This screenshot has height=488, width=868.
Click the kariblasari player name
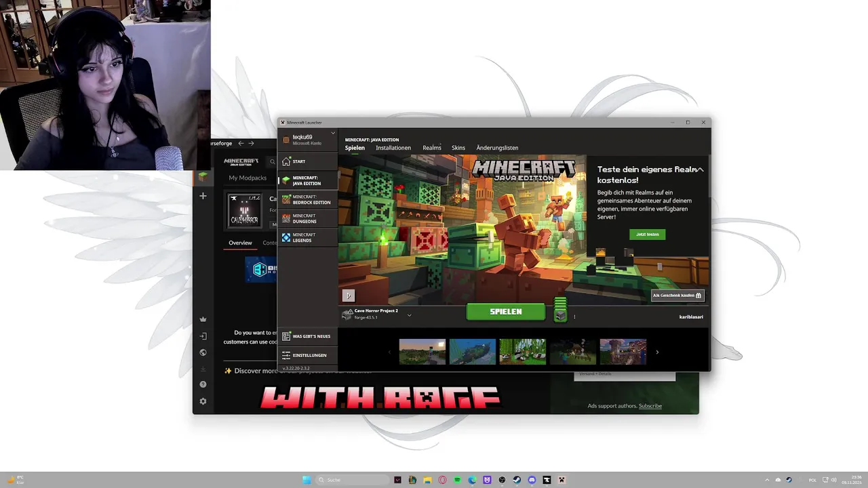pos(691,317)
